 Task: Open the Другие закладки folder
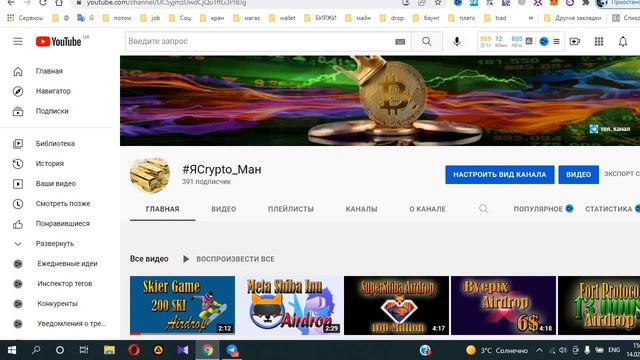pyautogui.click(x=573, y=18)
